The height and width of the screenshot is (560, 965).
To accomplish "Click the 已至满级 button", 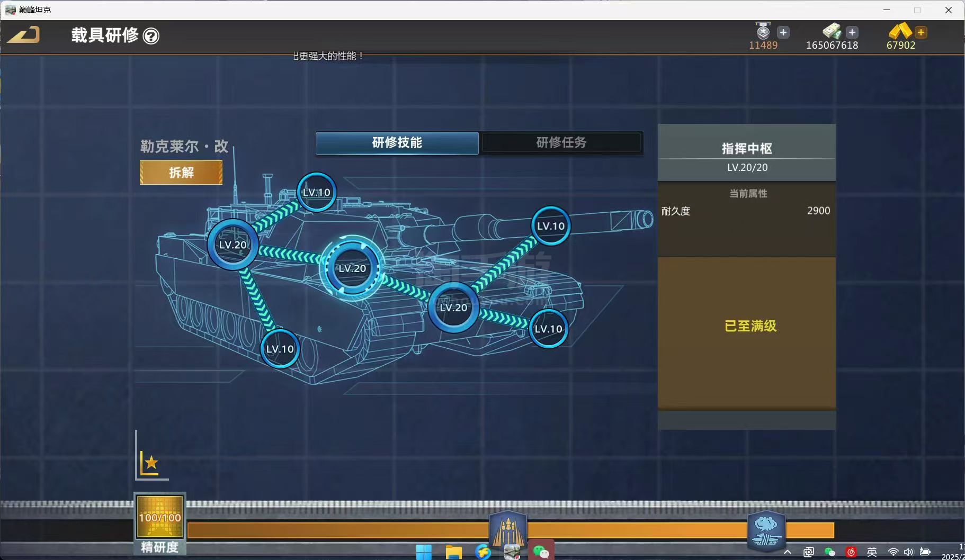I will click(x=749, y=326).
